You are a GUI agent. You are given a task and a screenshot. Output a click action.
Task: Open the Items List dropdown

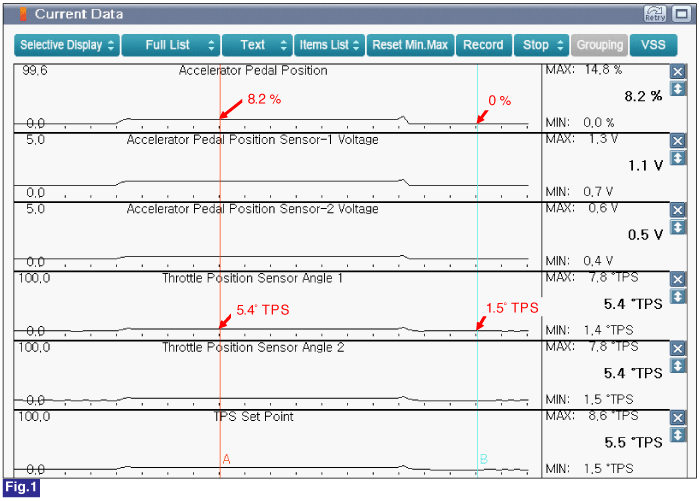point(329,45)
